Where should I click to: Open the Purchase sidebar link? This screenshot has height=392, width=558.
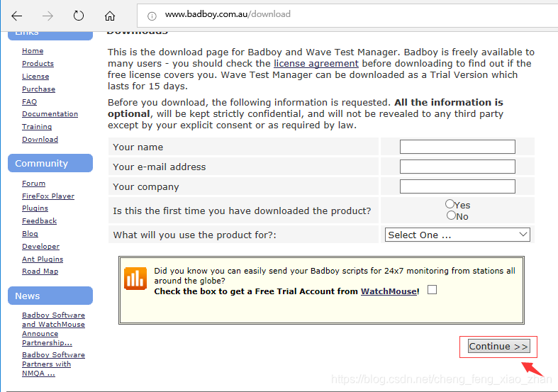[38, 89]
